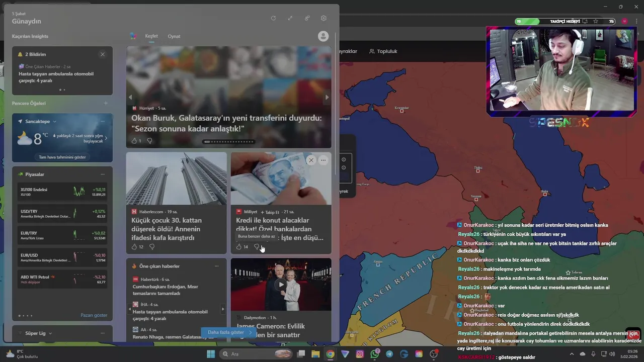Like the Küçük çocuk article
The height and width of the screenshot is (362, 644).
pos(134,247)
